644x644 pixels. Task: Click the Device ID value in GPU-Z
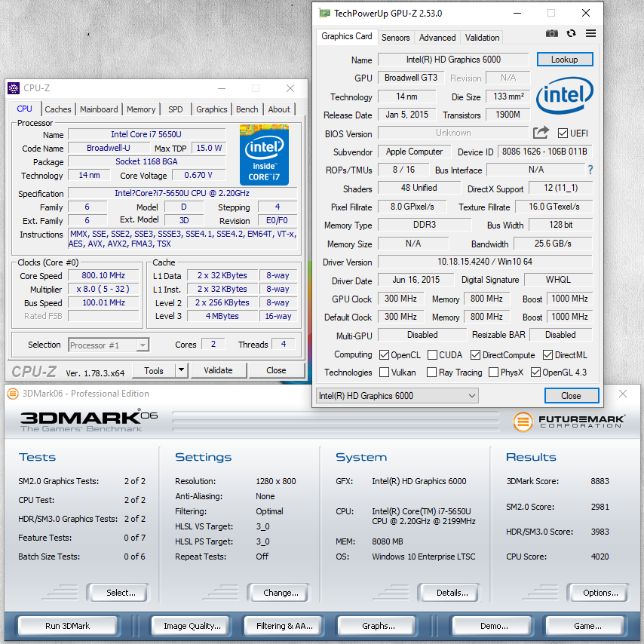(x=545, y=152)
